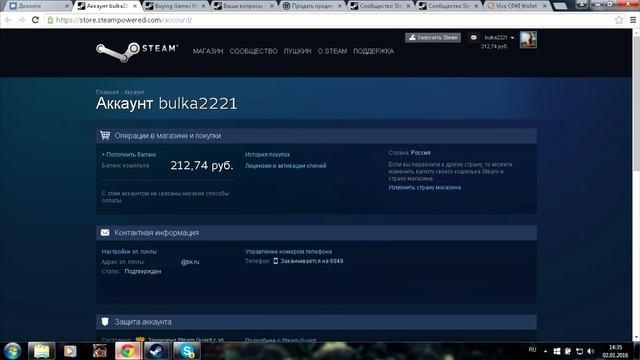Switch to the Ваши вопросы browser tab

(244, 6)
